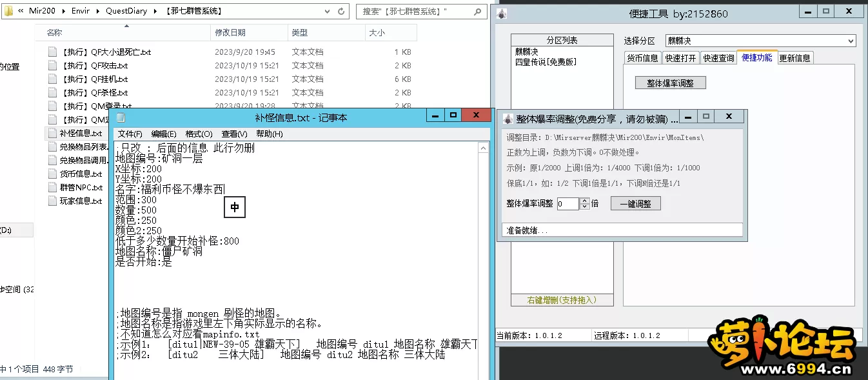Click 分区列表 header in tool window
Image resolution: width=868 pixels, height=380 pixels.
562,40
